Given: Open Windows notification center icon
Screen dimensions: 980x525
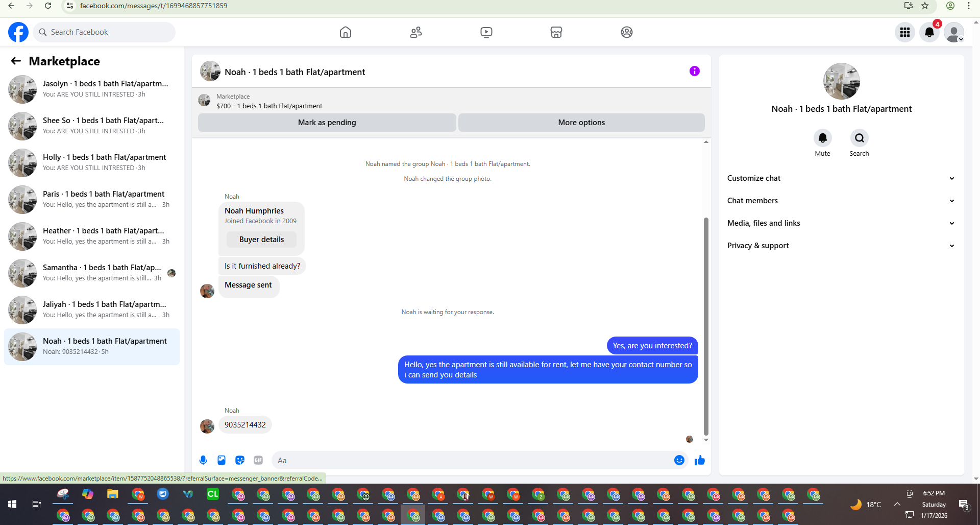Looking at the screenshot, I should [x=964, y=505].
